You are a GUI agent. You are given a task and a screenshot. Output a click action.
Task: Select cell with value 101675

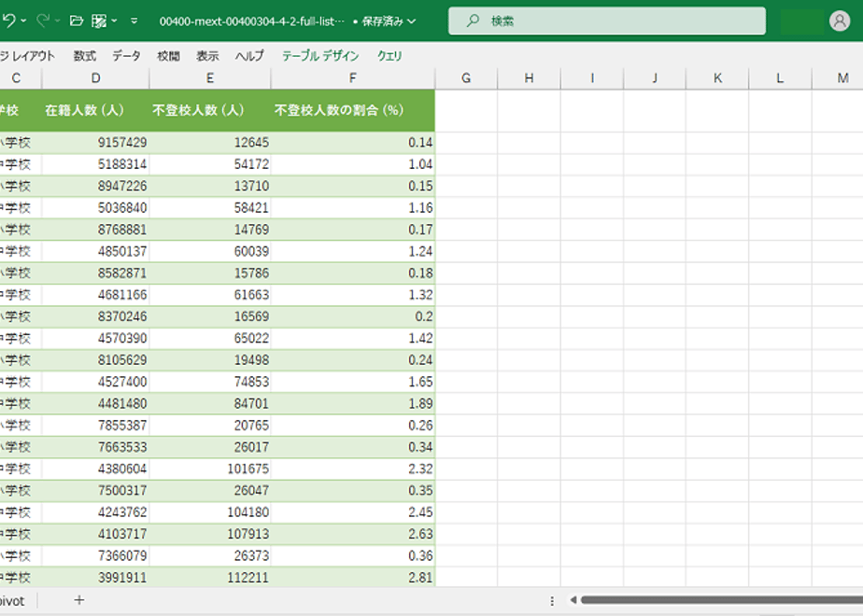pyautogui.click(x=210, y=469)
